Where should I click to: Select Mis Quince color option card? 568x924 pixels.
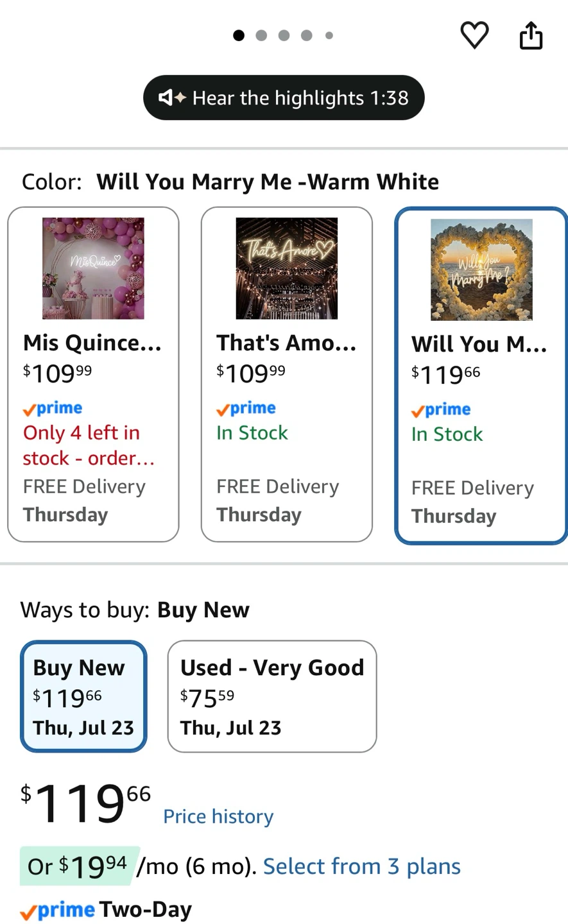tap(93, 374)
